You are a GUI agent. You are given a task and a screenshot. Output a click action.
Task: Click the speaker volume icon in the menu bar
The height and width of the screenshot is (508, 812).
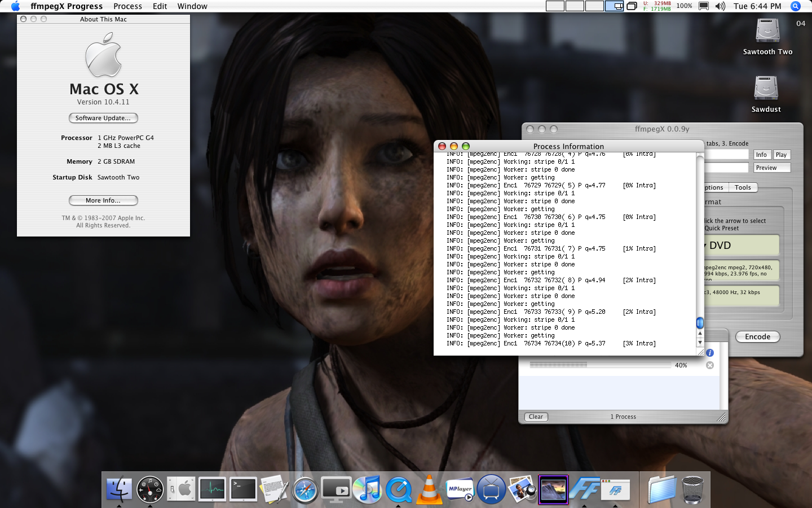[x=720, y=6]
